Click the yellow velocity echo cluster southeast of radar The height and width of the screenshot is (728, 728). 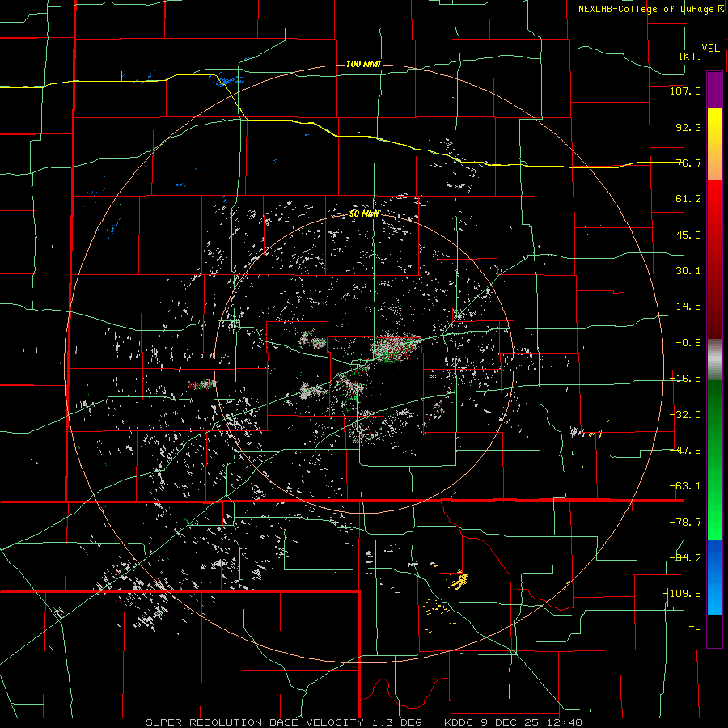tap(459, 580)
